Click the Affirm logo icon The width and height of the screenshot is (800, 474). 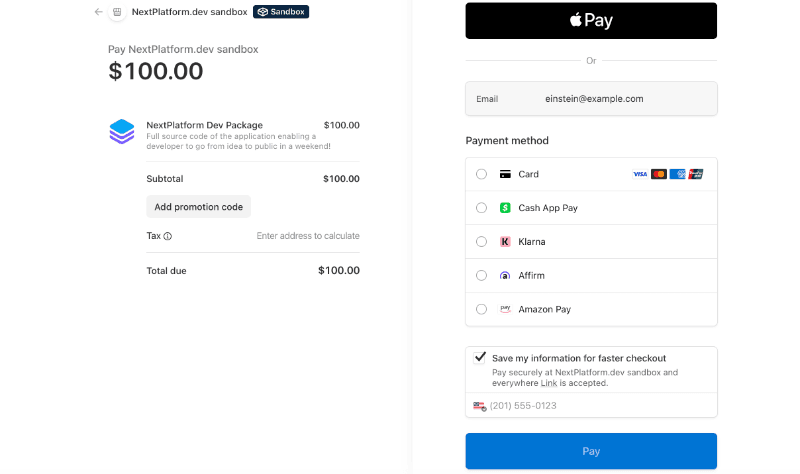point(506,275)
